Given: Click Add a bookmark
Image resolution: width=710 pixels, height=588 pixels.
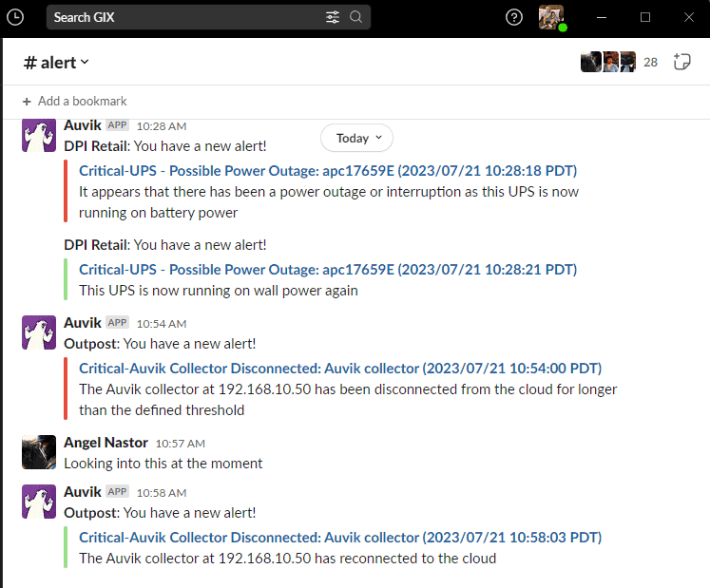Looking at the screenshot, I should 75,101.
